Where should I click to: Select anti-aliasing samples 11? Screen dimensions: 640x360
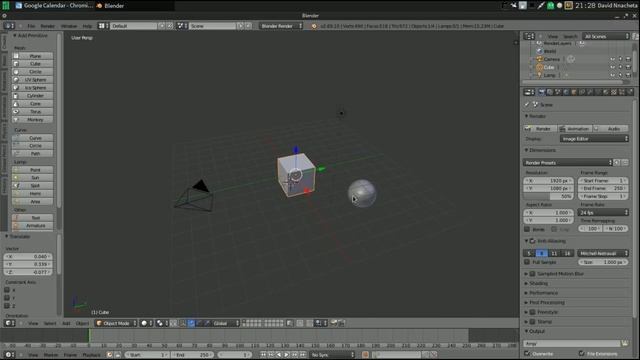click(554, 253)
